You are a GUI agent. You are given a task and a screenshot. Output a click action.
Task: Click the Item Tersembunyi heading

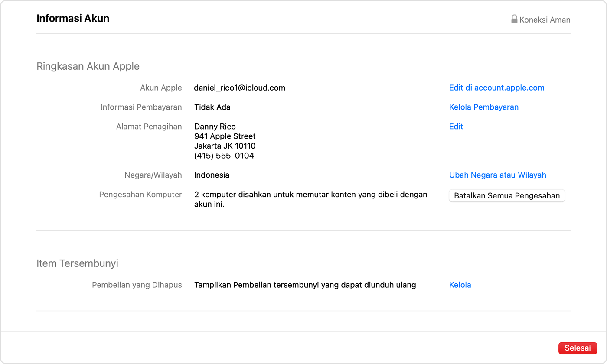click(77, 263)
